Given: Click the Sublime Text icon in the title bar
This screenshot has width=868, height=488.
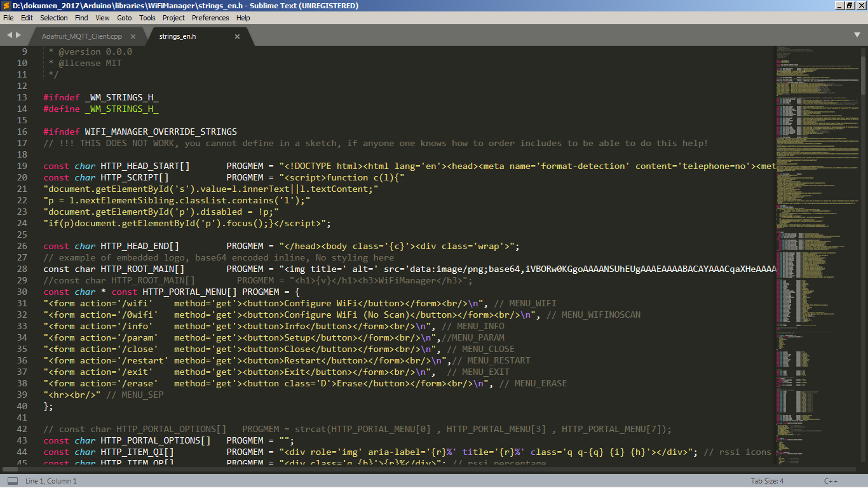Looking at the screenshot, I should pos(6,6).
